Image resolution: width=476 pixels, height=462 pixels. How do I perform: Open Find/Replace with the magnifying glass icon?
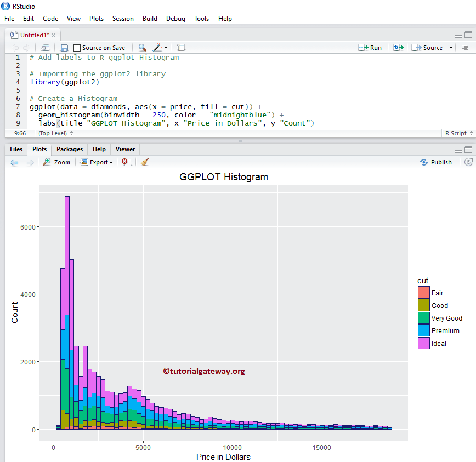pos(142,47)
